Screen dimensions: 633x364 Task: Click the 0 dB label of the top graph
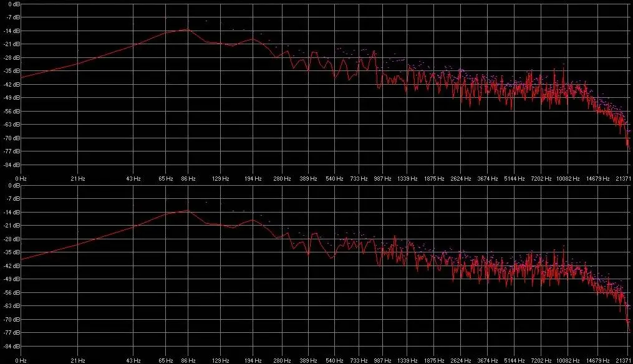coord(14,4)
